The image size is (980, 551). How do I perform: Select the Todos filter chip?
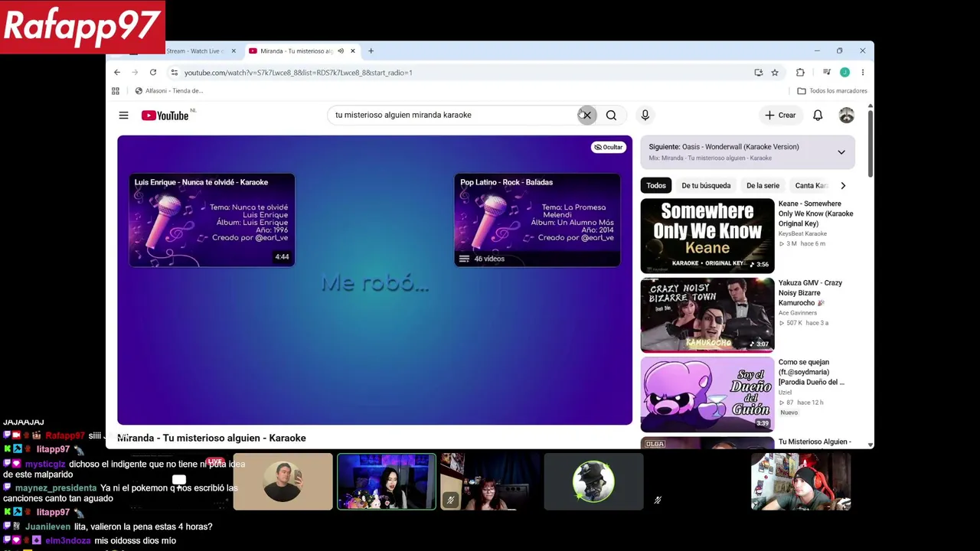coord(656,186)
